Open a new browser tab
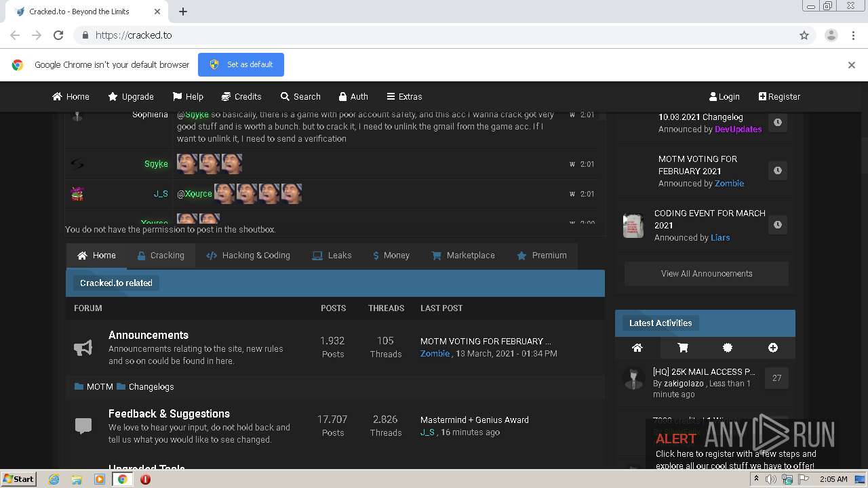Screen dimensions: 868x488 coord(183,12)
